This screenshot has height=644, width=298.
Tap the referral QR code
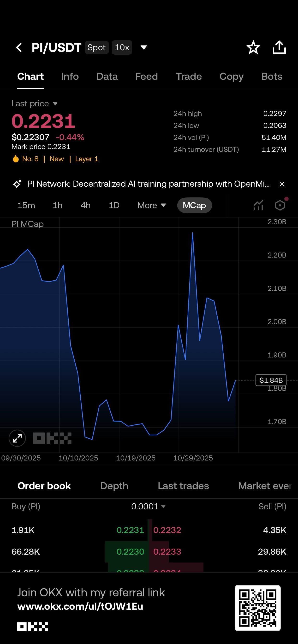click(x=257, y=608)
